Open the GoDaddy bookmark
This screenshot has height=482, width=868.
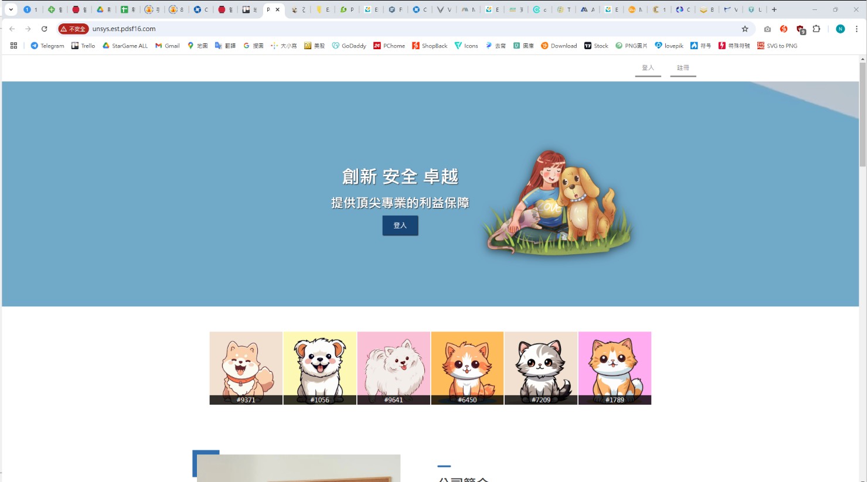click(349, 46)
